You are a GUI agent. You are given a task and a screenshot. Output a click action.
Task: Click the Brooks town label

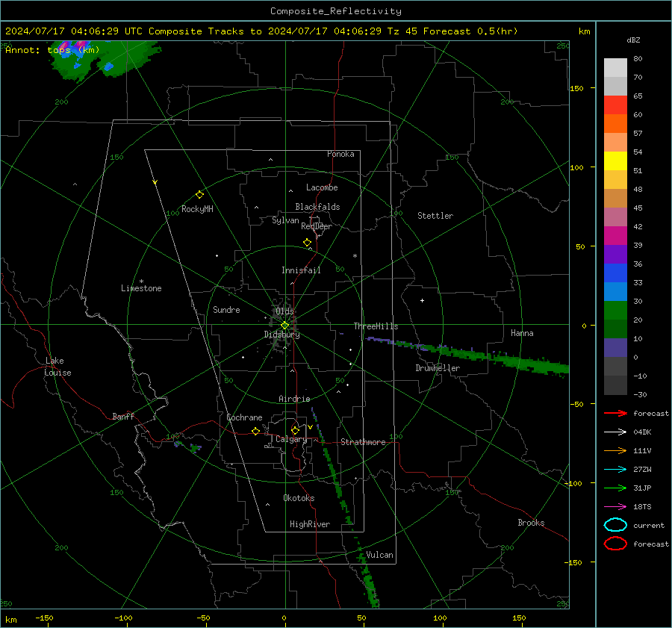531,523
